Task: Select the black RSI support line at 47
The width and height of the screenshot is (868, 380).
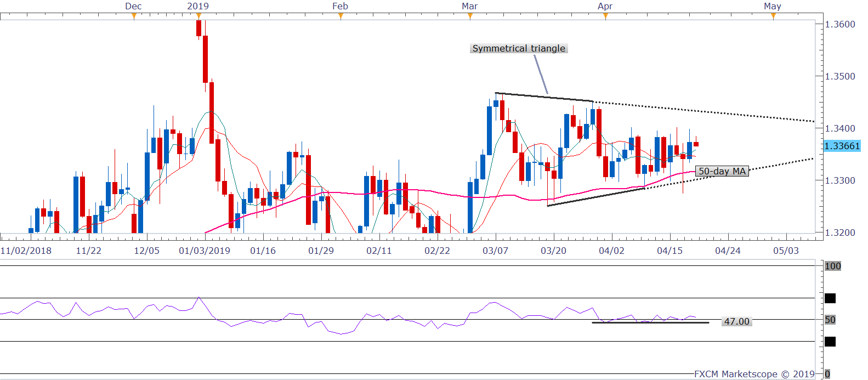Action: [x=650, y=322]
